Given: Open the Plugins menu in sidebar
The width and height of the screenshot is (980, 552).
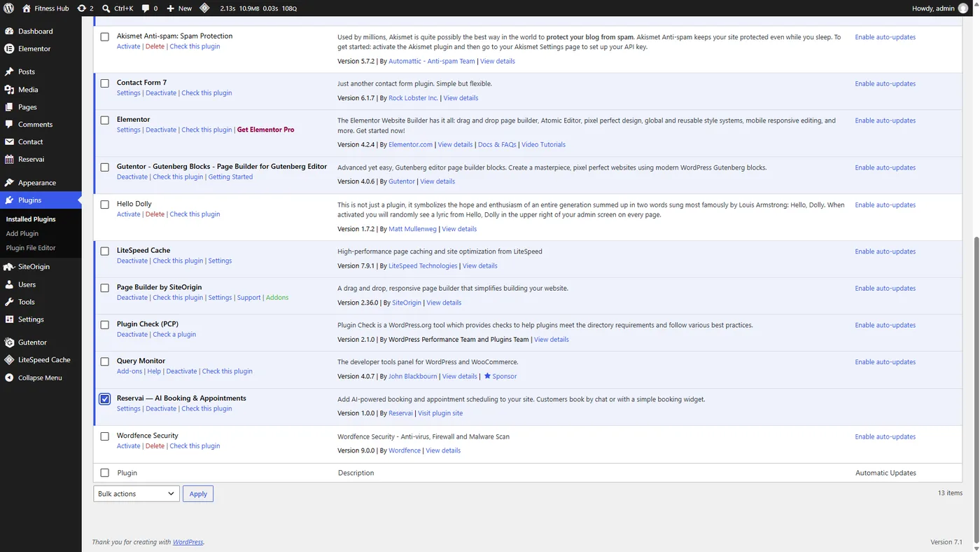Looking at the screenshot, I should click(x=41, y=200).
